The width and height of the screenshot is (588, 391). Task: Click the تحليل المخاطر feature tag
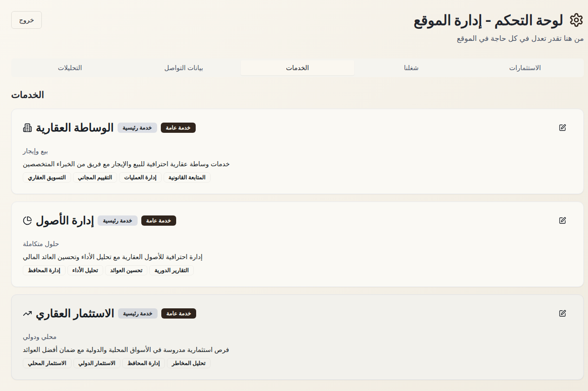(188, 363)
